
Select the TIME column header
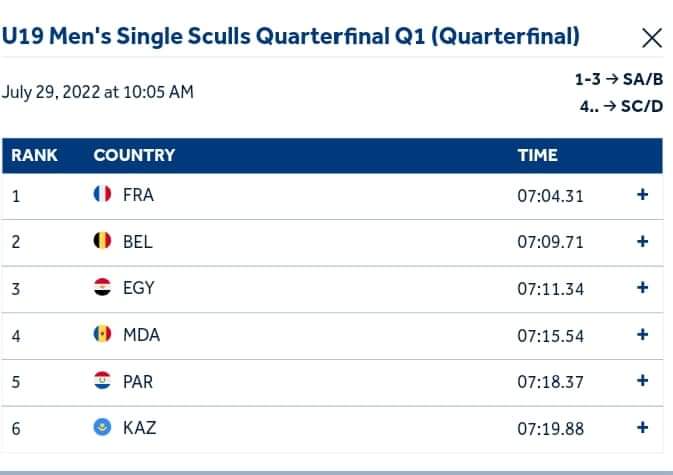point(537,155)
